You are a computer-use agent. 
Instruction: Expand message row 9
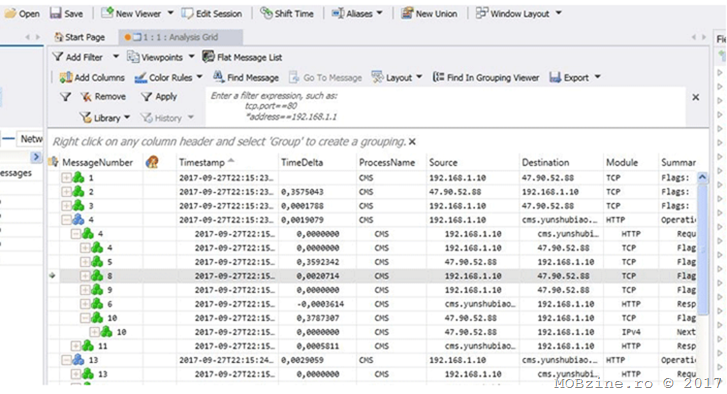[x=85, y=290]
